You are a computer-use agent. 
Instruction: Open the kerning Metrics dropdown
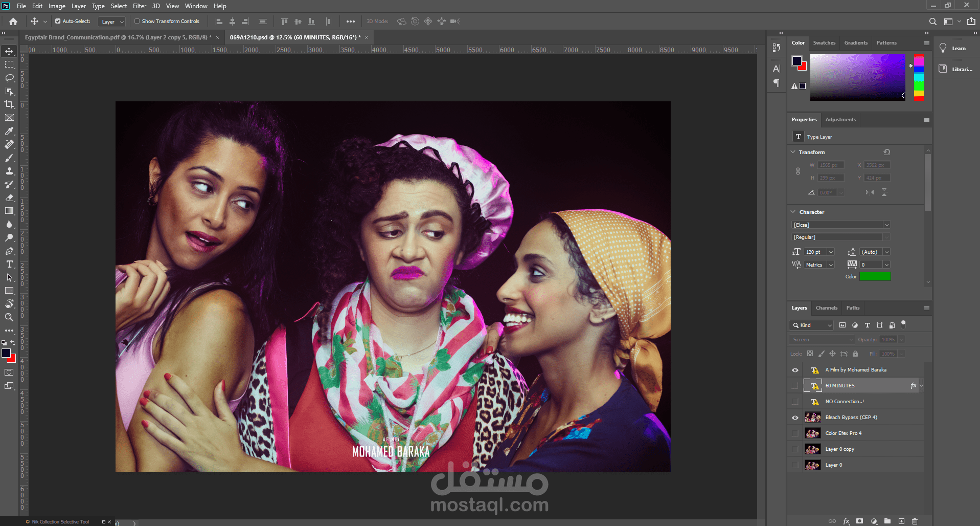tap(831, 265)
